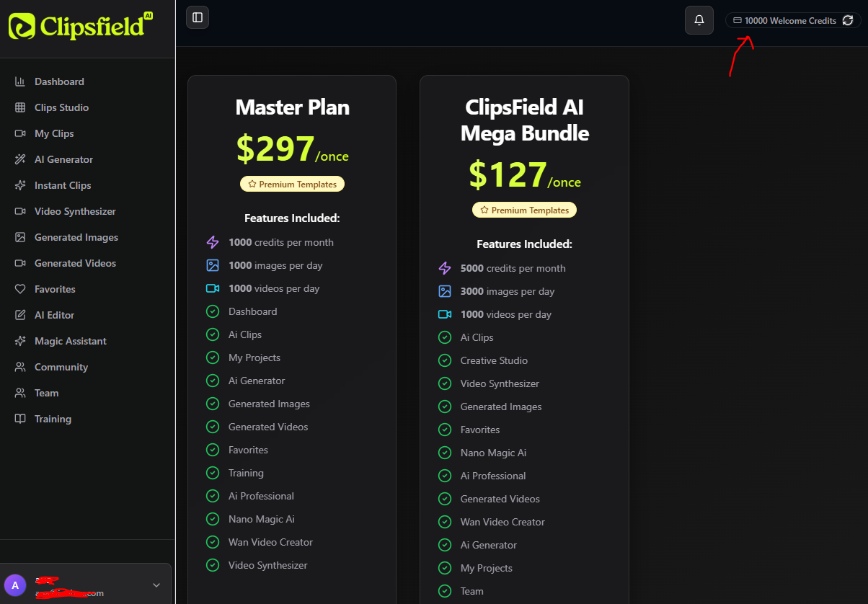Image resolution: width=868 pixels, height=604 pixels.
Task: Click the notification bell icon
Action: pyautogui.click(x=699, y=20)
